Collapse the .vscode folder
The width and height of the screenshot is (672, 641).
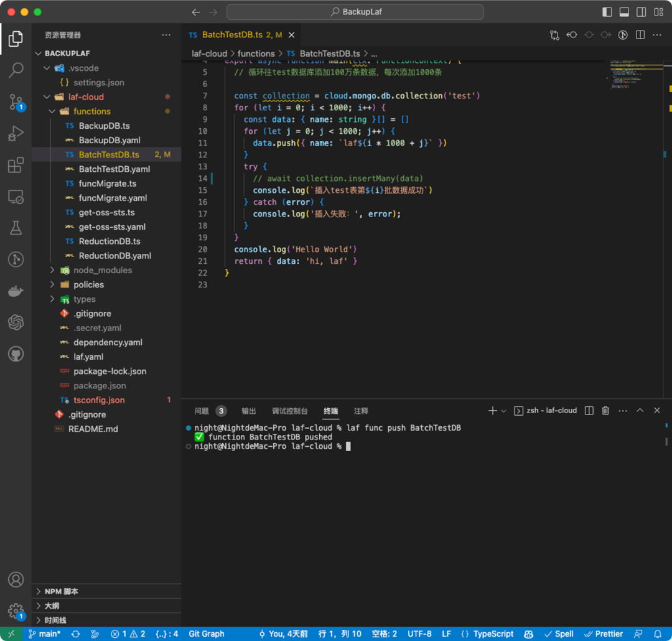(x=47, y=68)
